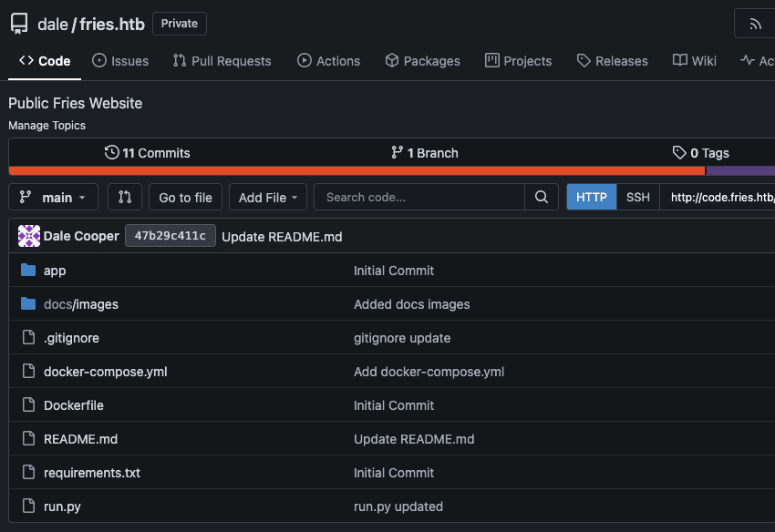The height and width of the screenshot is (532, 775).
Task: Open the 0 Tags link
Action: (x=701, y=153)
